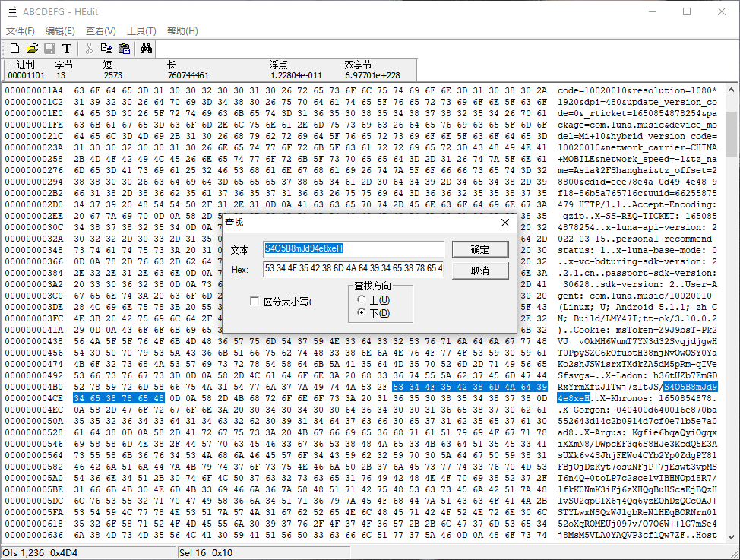
Task: Enable the 区分大小写 case-sensitive checkbox
Action: 255,300
